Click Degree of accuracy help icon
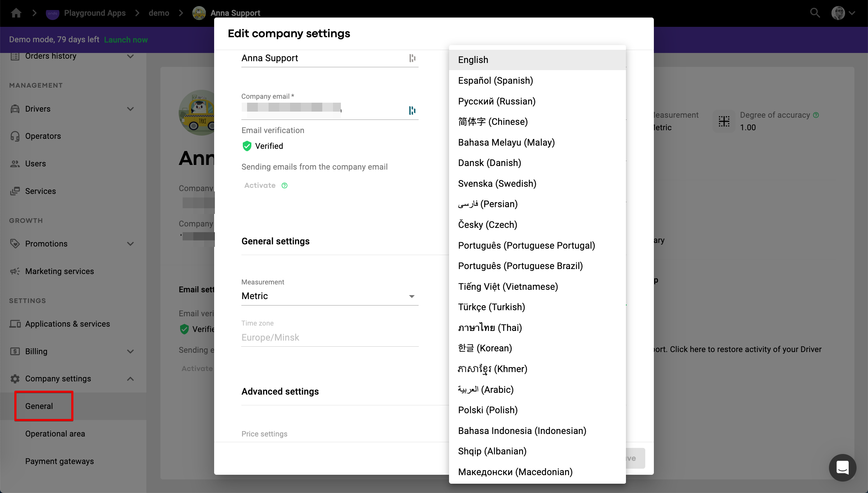Image resolution: width=868 pixels, height=493 pixels. (x=816, y=115)
